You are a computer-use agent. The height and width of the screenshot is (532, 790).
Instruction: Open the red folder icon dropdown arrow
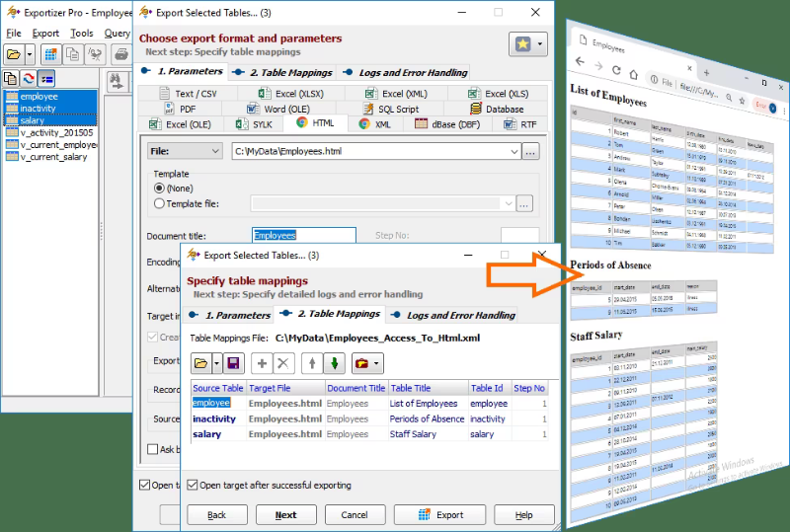(376, 363)
